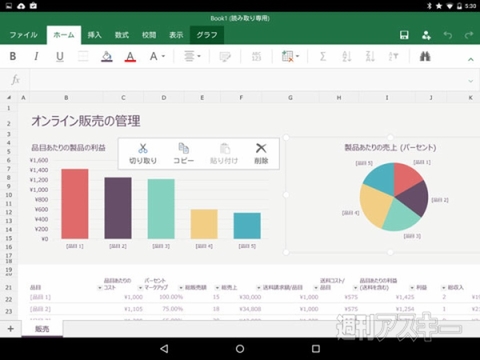Apply the red font color icon
The height and width of the screenshot is (360, 480).
[130, 57]
